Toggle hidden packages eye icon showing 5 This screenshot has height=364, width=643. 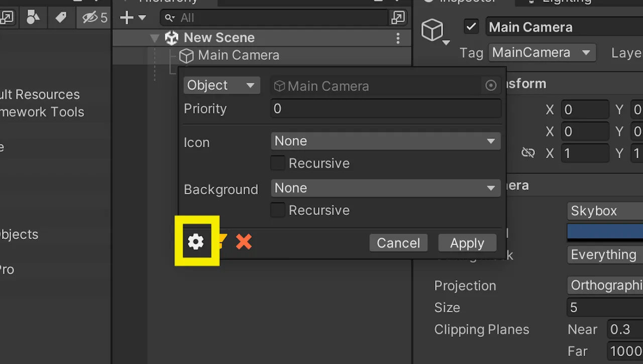95,18
